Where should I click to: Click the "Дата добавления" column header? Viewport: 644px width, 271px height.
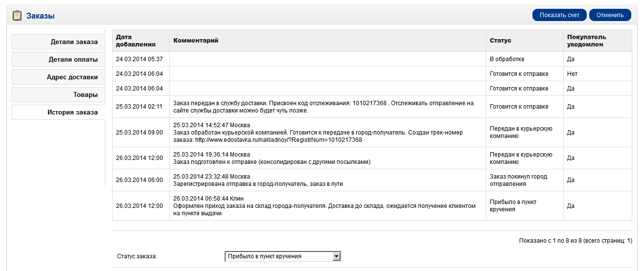[136, 41]
